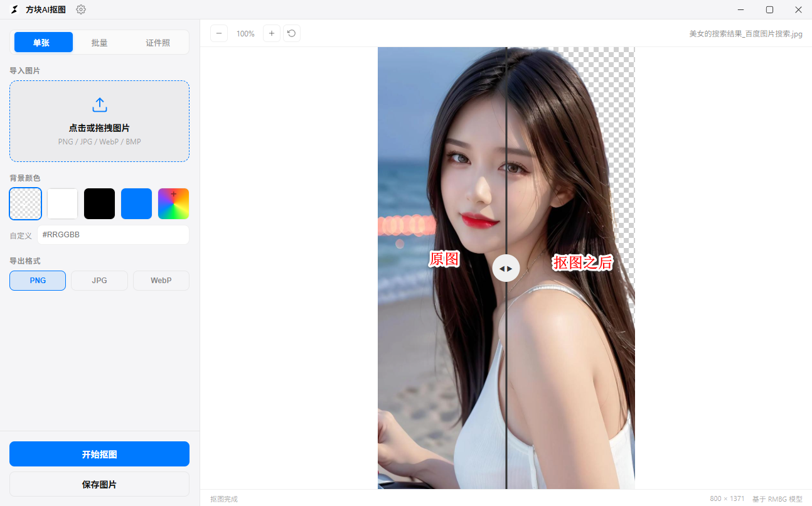Click the upload arrow icon

[99, 105]
